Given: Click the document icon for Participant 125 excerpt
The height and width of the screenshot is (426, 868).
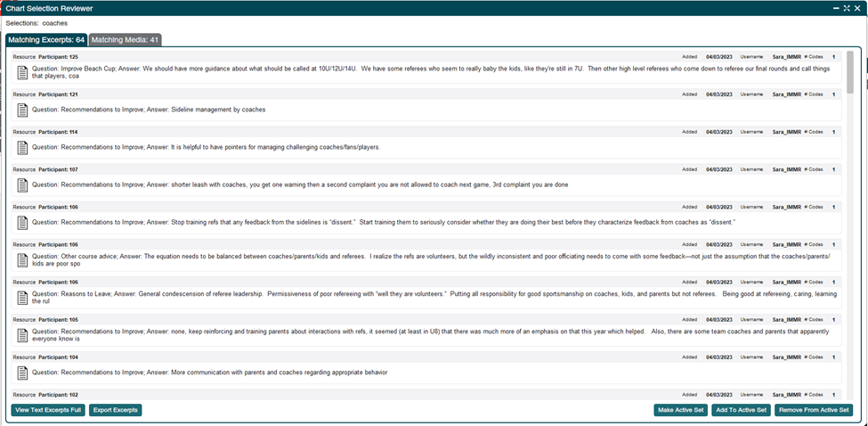Looking at the screenshot, I should [x=23, y=71].
